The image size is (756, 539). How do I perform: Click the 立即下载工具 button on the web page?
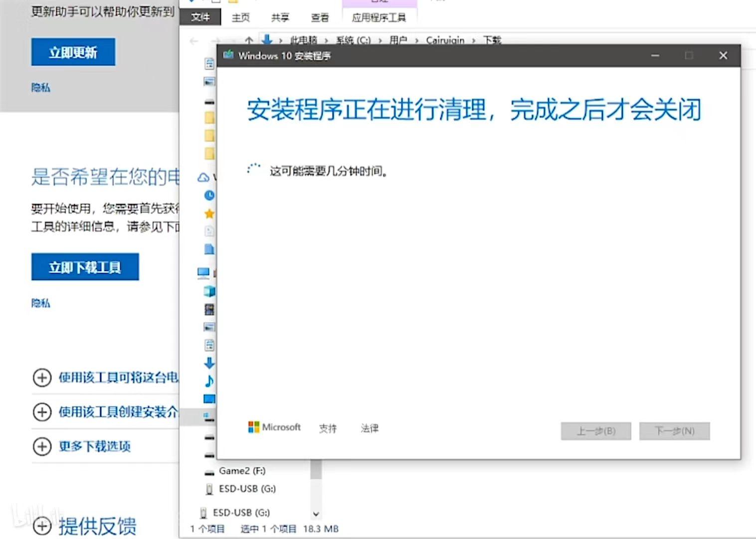point(85,267)
